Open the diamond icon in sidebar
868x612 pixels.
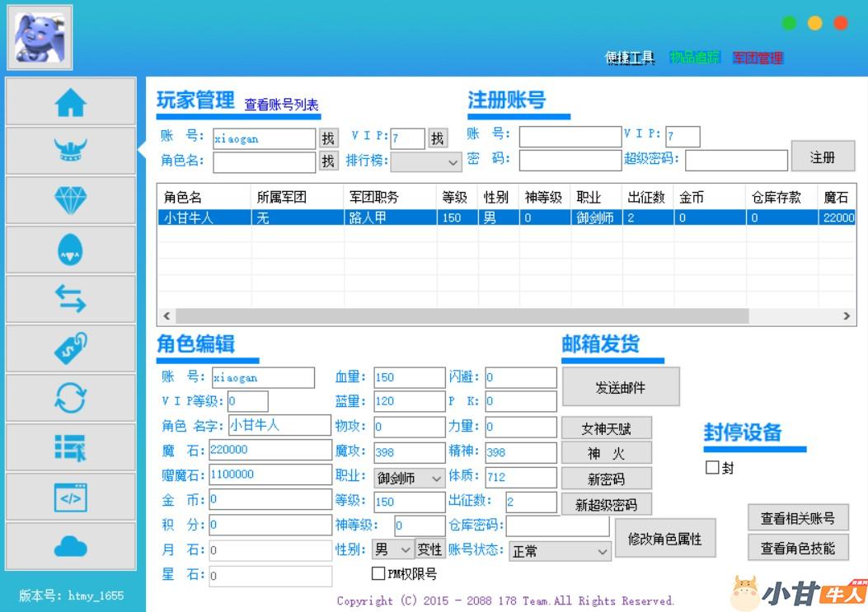pos(70,200)
